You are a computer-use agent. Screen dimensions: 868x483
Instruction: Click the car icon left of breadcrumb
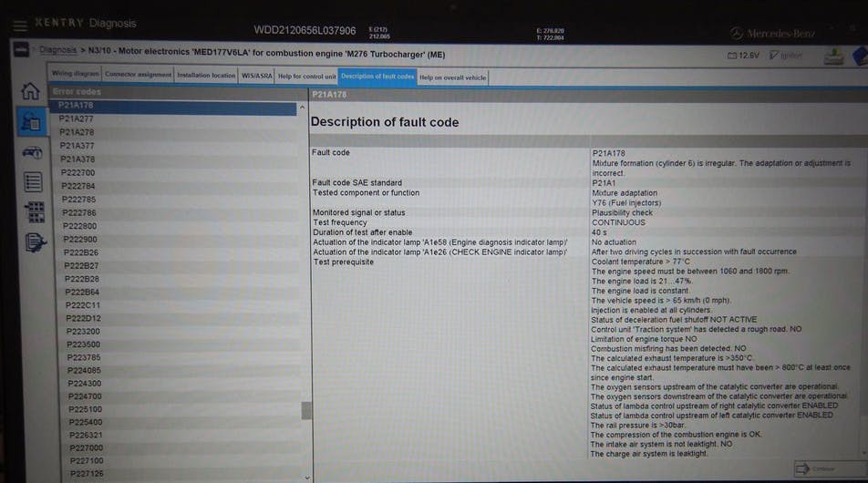[x=23, y=54]
